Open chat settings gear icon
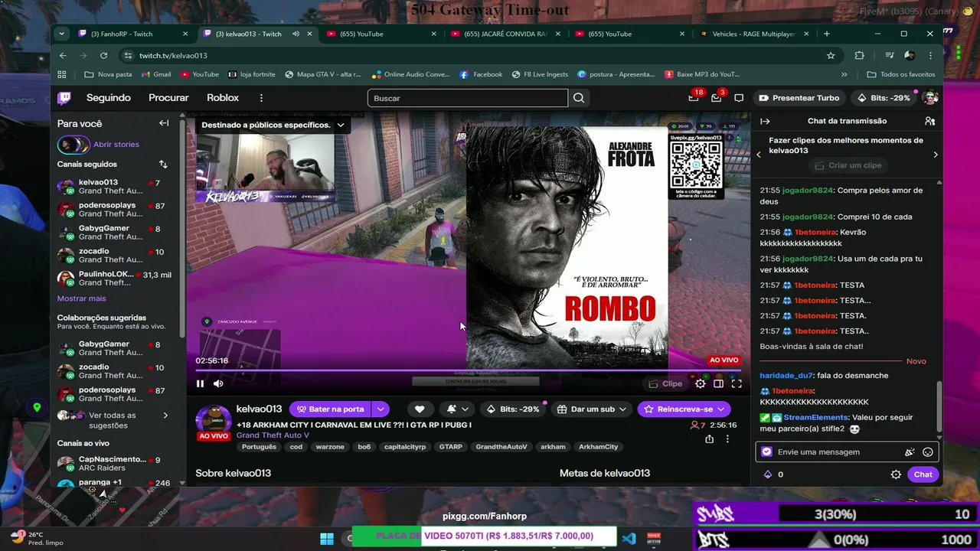 point(896,474)
